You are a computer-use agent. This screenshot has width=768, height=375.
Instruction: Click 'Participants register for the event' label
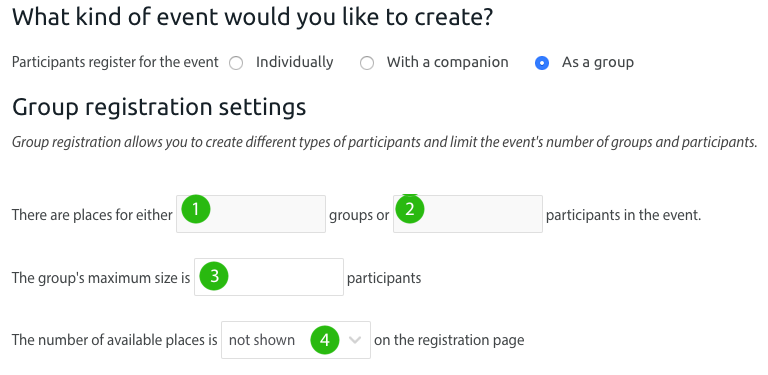tap(115, 63)
